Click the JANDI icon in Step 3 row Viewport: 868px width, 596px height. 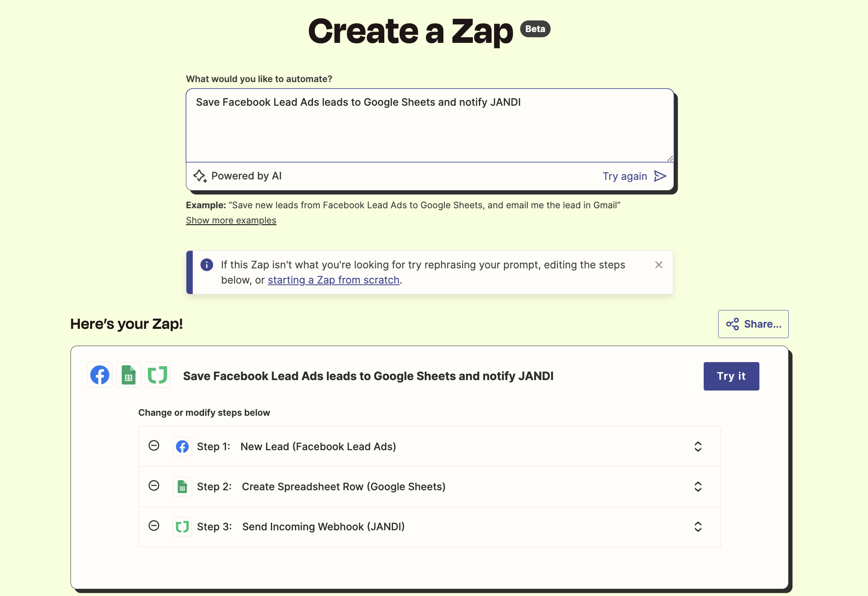182,527
